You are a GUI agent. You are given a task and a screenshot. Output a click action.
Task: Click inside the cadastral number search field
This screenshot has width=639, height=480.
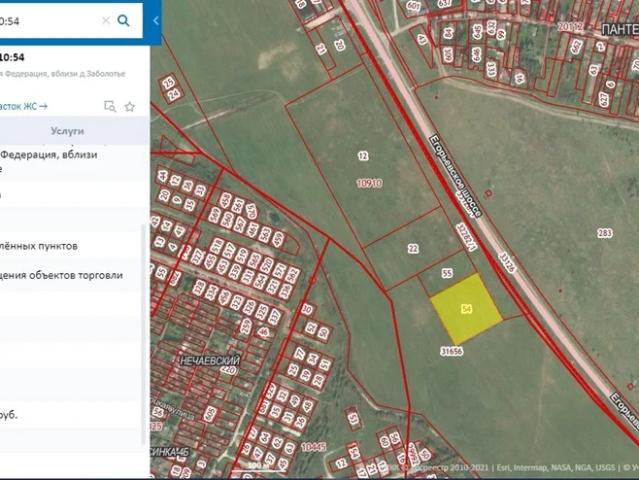coord(49,21)
